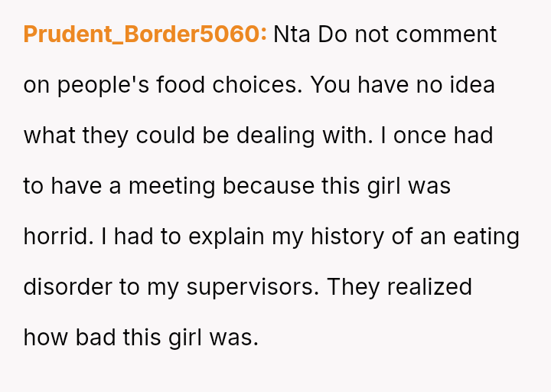Click the phrase "You have no idea"

[403, 85]
